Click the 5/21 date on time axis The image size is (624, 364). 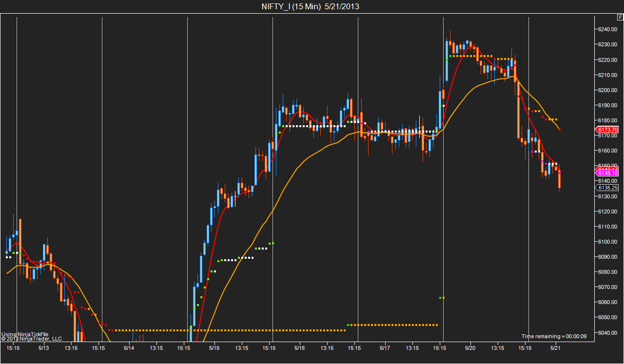(556, 348)
